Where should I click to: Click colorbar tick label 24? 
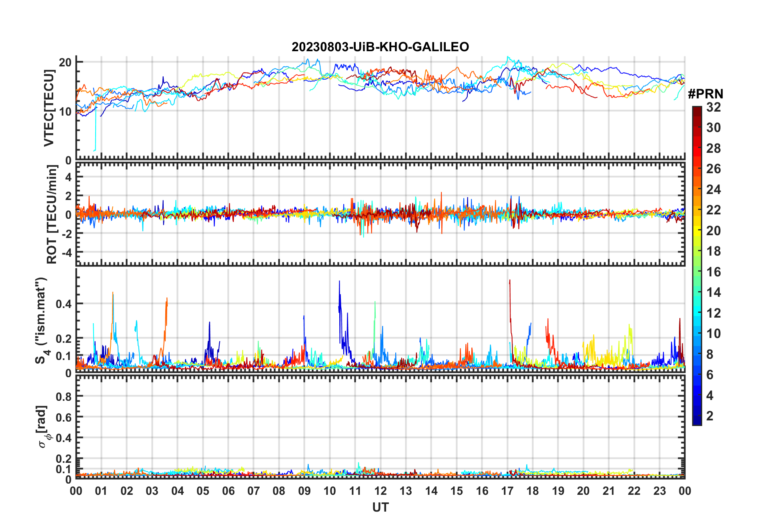pyautogui.click(x=713, y=190)
